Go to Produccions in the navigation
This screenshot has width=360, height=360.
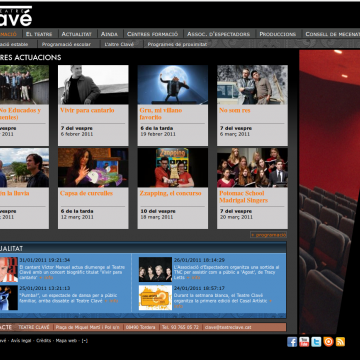278,34
